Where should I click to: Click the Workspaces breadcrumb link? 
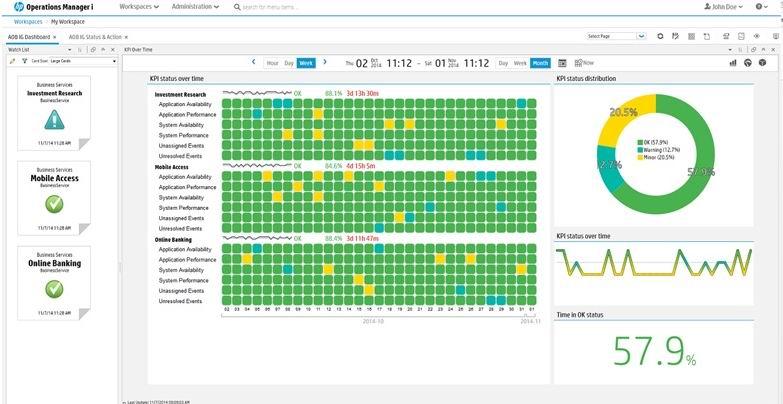(x=28, y=22)
